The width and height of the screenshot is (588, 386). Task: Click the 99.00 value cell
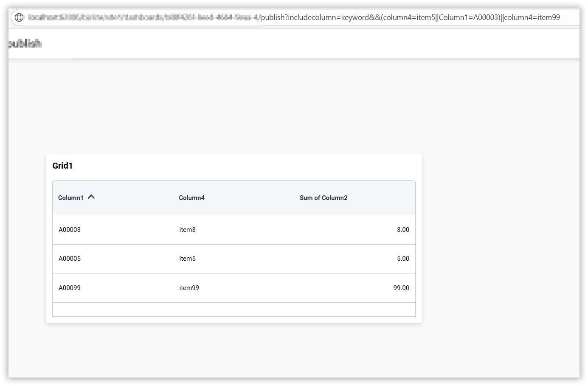(401, 288)
